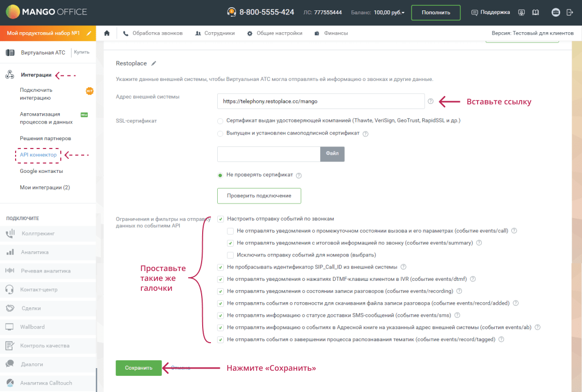Click the Сделки handshake icon

[9, 308]
